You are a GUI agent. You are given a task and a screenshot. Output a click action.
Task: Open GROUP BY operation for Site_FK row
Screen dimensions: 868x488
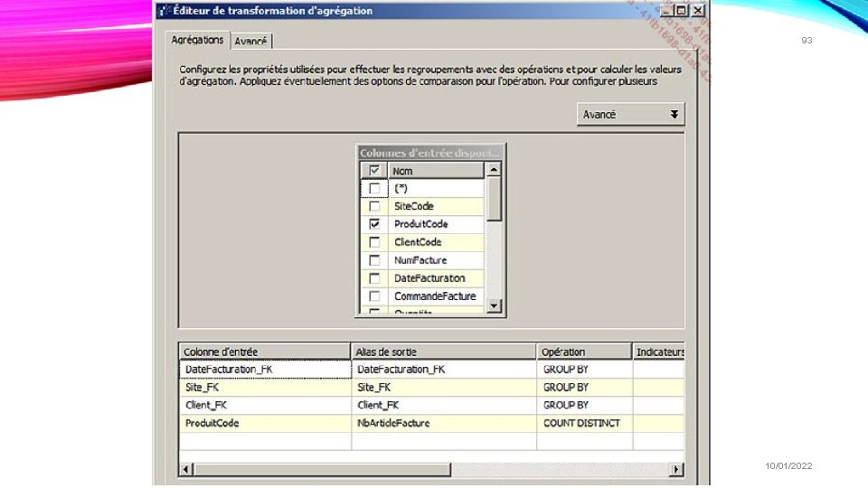[585, 388]
